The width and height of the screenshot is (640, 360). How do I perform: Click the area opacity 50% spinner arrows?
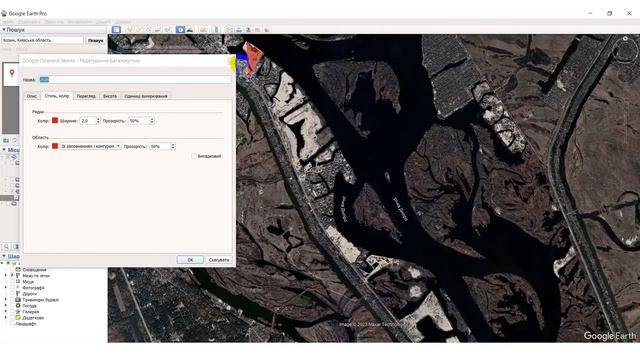pos(173,146)
